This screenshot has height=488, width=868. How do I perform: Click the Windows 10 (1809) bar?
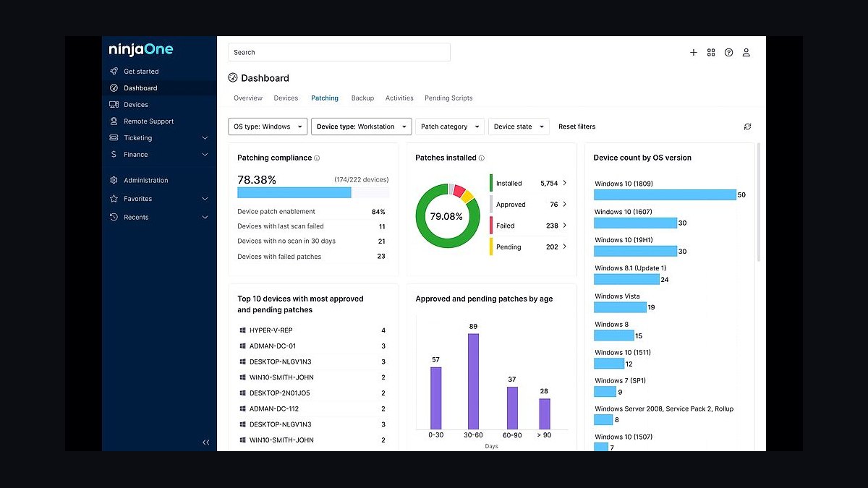[665, 194]
